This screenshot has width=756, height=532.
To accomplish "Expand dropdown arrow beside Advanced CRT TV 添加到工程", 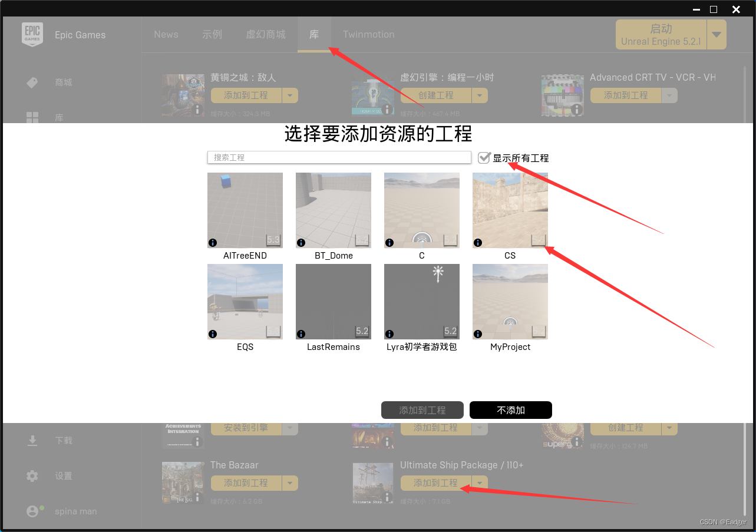I will click(x=669, y=95).
